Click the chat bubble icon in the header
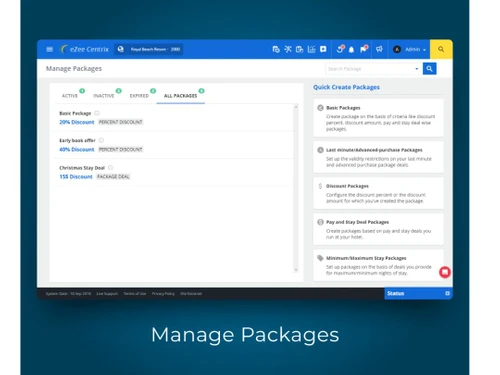Image resolution: width=500 pixels, height=375 pixels. coord(323,49)
